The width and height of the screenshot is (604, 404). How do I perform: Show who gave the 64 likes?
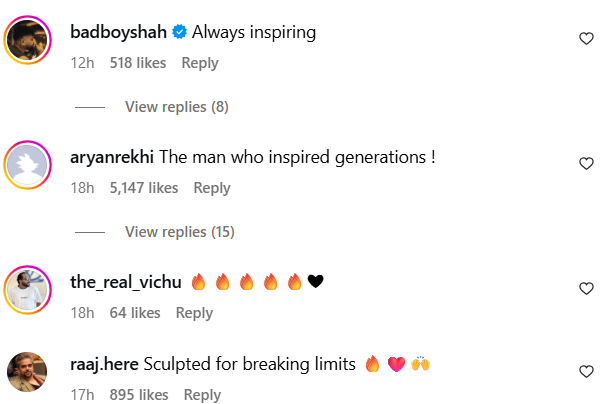click(x=133, y=313)
